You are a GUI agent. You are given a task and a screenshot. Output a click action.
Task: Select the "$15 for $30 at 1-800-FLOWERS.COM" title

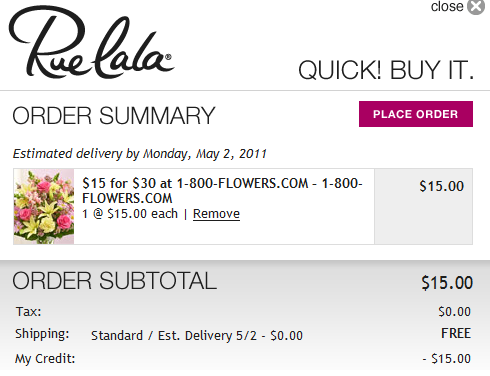click(x=222, y=190)
